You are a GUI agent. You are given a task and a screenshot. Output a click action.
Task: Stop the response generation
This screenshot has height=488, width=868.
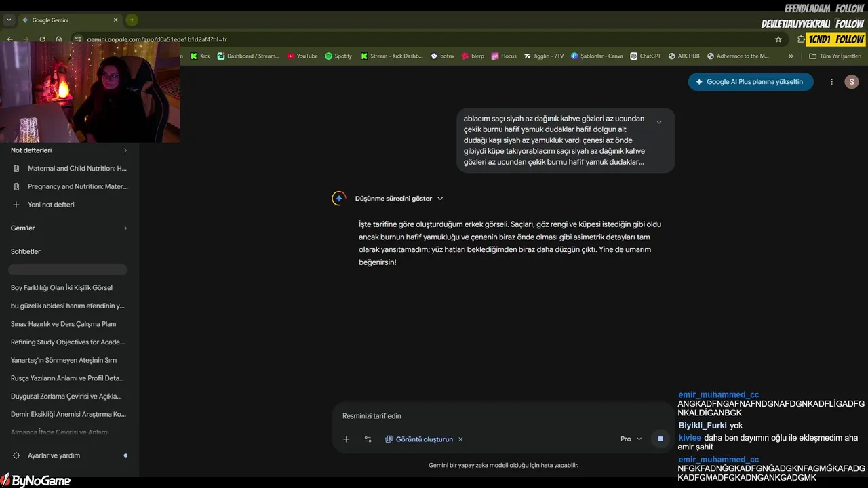pos(660,439)
